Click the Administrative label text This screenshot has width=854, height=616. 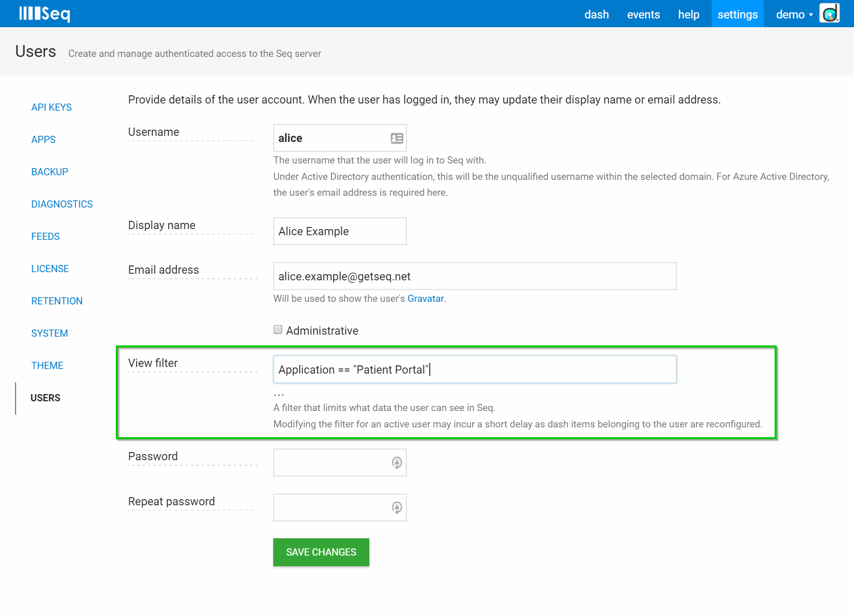click(322, 331)
